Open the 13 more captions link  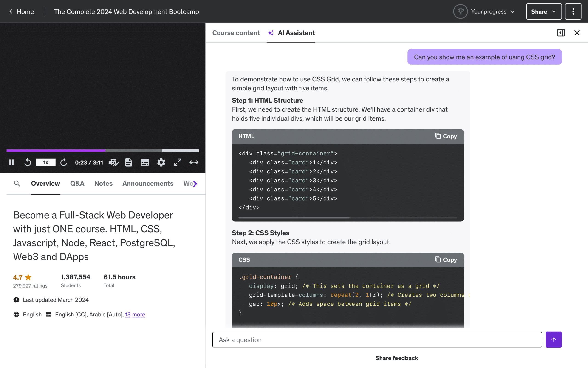(x=135, y=314)
